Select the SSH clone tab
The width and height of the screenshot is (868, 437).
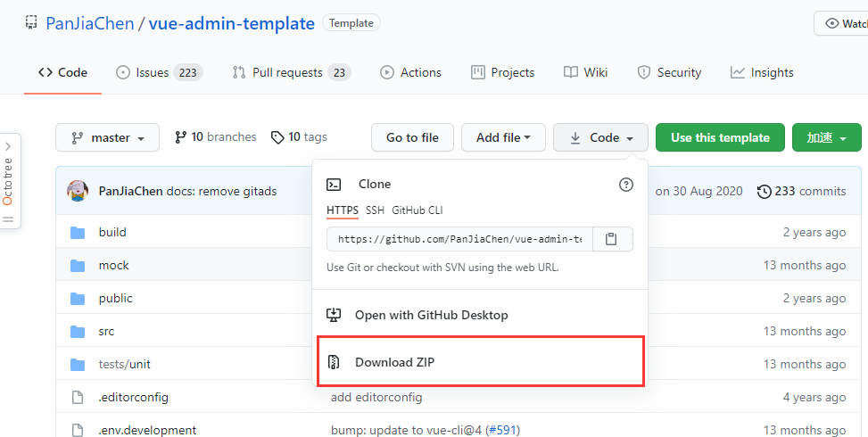tap(375, 210)
